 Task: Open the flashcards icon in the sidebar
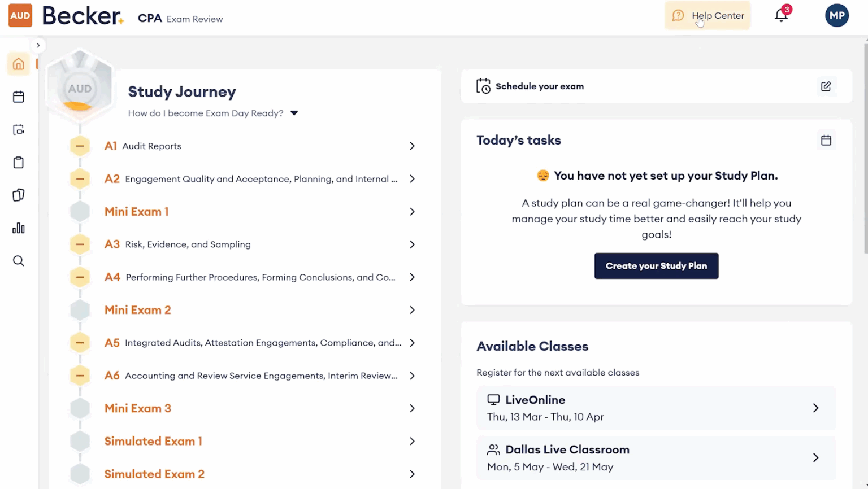click(x=18, y=195)
